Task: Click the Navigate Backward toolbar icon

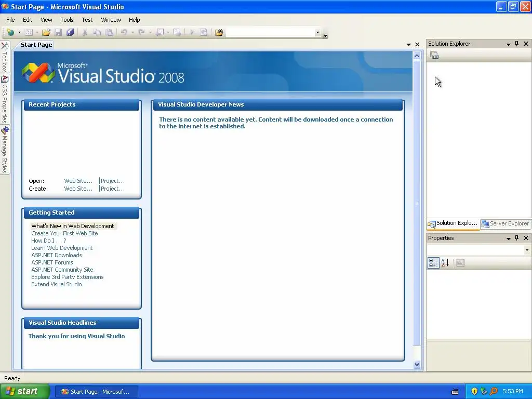Action: (x=160, y=32)
